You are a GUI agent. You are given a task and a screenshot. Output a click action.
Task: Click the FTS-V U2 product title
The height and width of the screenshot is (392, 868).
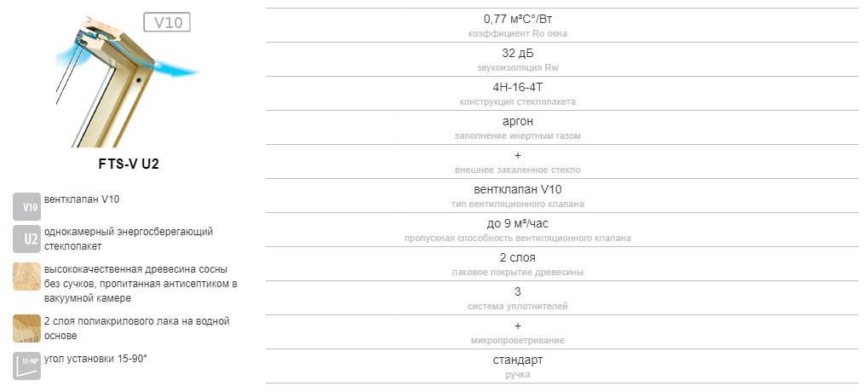click(x=129, y=164)
